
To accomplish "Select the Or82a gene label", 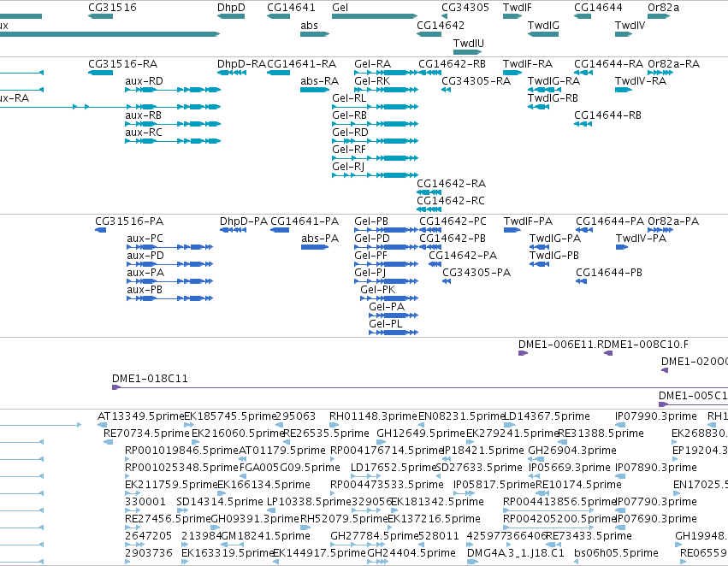I will (664, 8).
